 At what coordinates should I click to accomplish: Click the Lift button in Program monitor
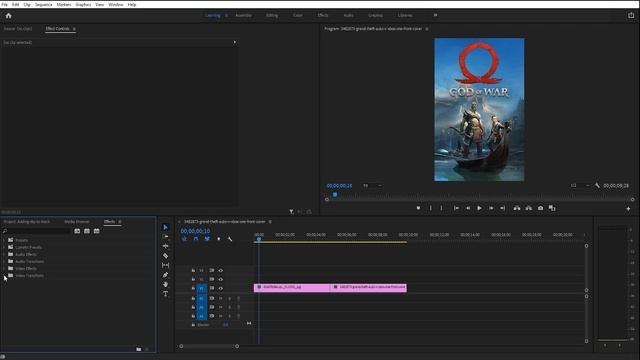[x=517, y=208]
